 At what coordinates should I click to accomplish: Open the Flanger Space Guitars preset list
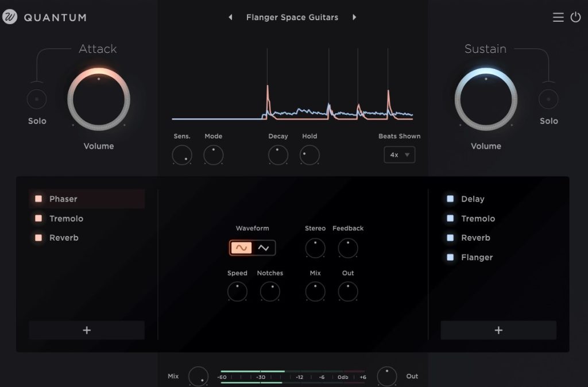pos(292,17)
